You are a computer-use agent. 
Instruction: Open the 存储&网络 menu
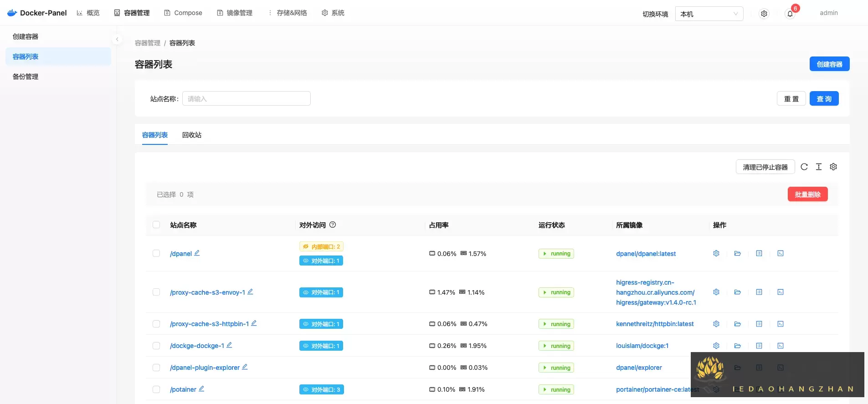coord(287,13)
